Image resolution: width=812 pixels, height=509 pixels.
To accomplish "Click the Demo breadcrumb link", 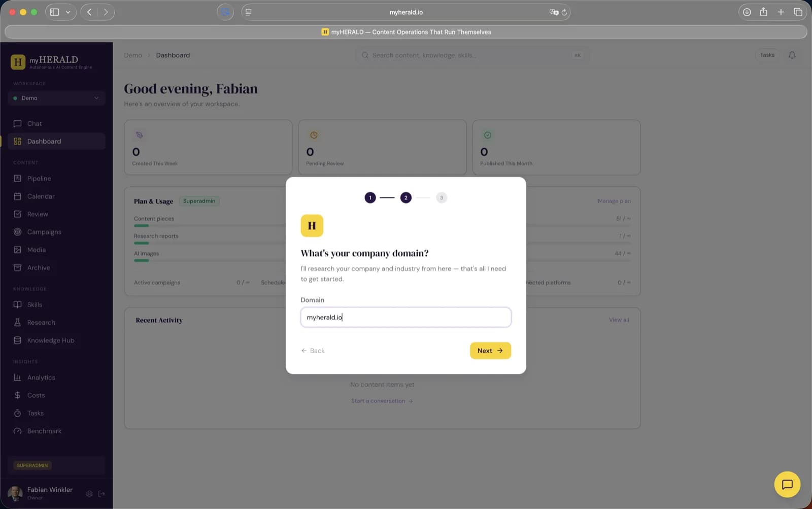I will coord(133,55).
